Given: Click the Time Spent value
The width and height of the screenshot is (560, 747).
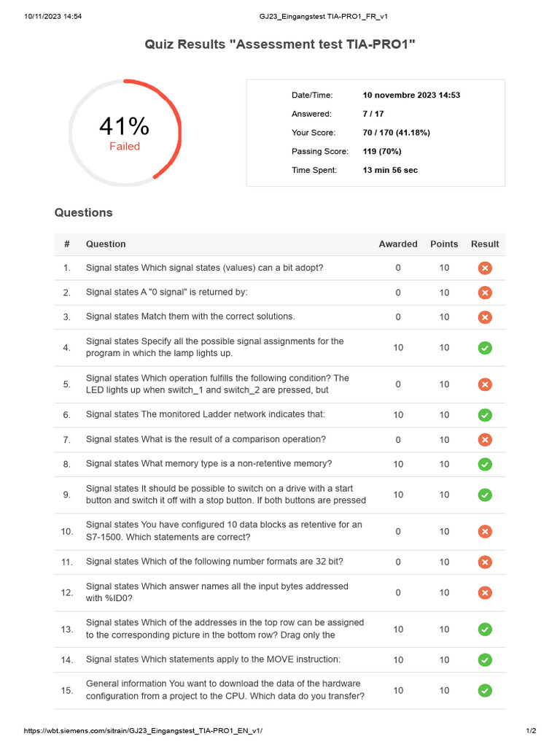Looking at the screenshot, I should click(x=390, y=170).
